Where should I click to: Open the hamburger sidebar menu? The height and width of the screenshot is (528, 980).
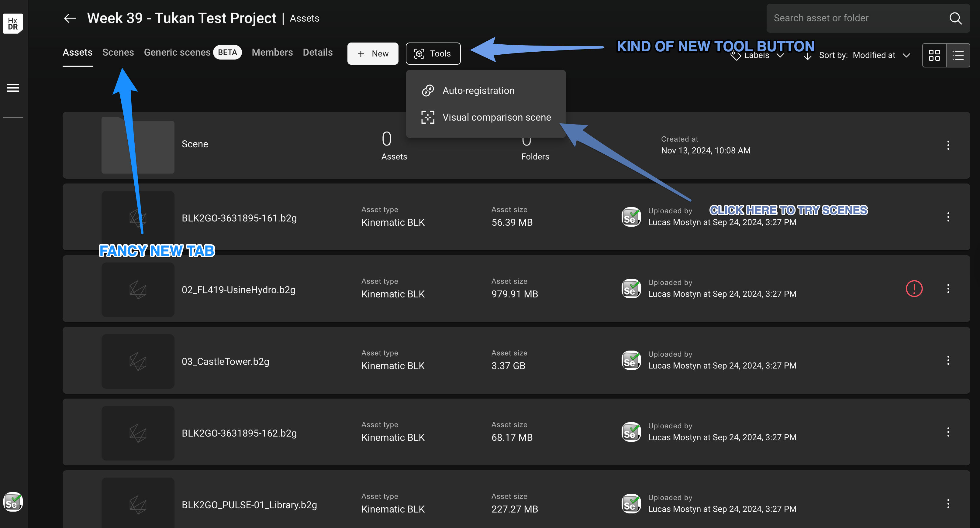click(13, 88)
